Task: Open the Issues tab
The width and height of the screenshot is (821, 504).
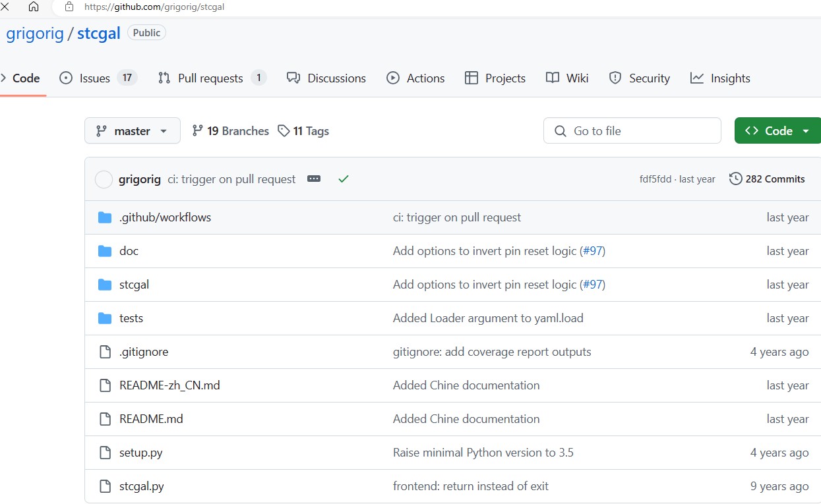Action: pyautogui.click(x=98, y=78)
